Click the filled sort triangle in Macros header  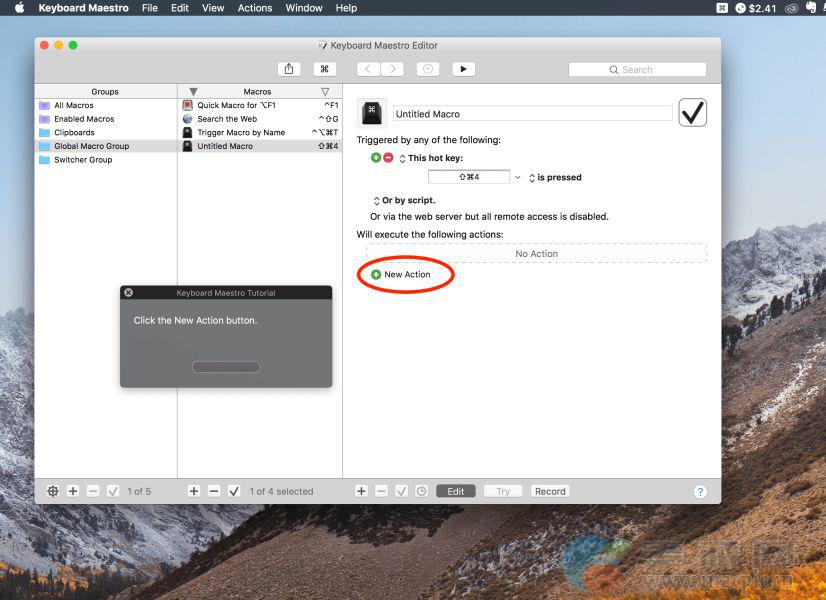click(x=193, y=92)
